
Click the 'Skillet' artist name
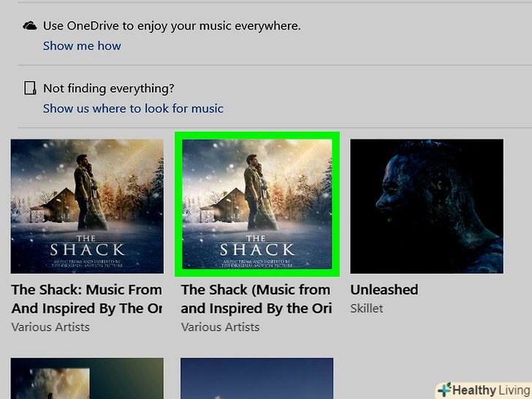(x=367, y=308)
